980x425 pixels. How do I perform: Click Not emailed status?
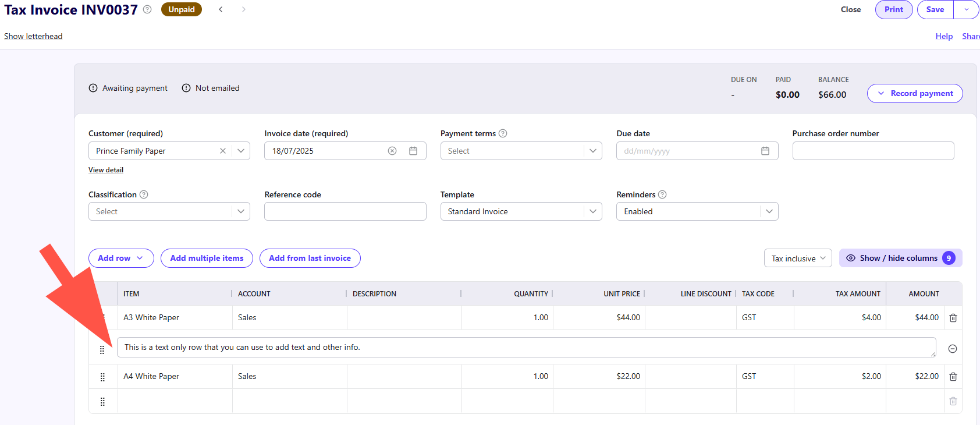pyautogui.click(x=211, y=88)
